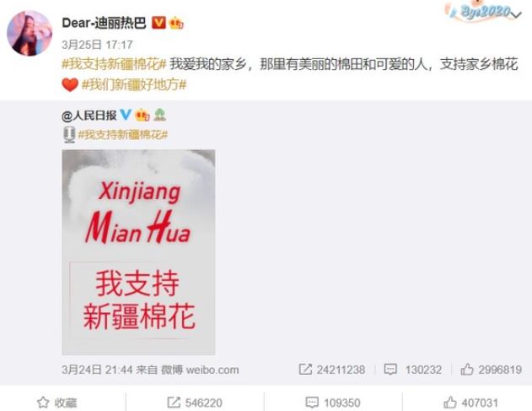Screen dimensions: 532x411
Task: Open the original post's 130232 comments
Action: (x=412, y=370)
